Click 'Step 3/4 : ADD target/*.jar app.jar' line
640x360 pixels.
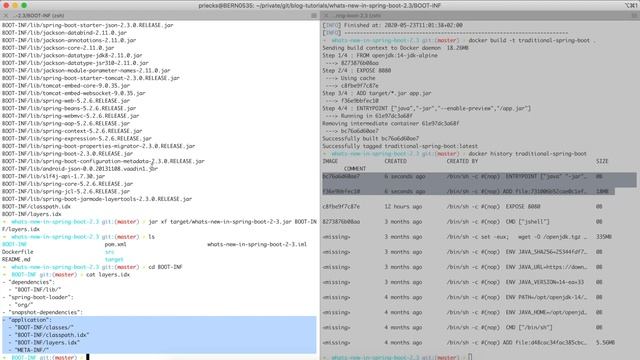click(377, 93)
